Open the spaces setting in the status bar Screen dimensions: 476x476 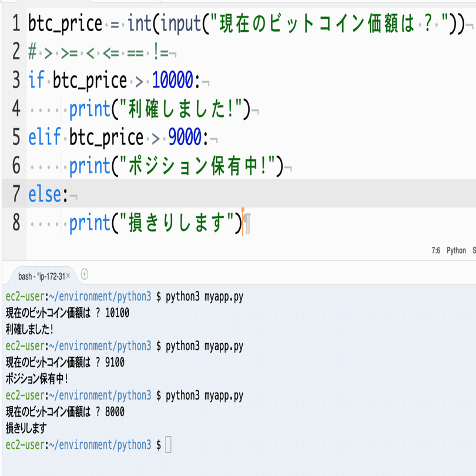(473, 250)
